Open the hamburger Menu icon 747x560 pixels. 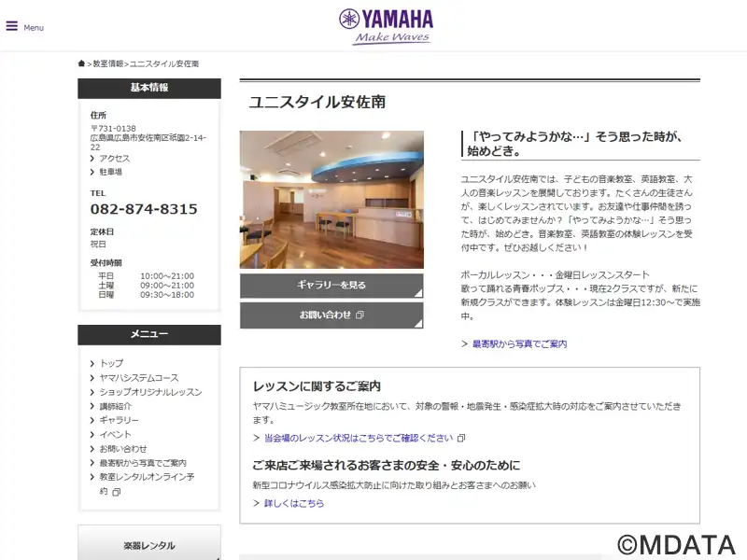coord(12,26)
